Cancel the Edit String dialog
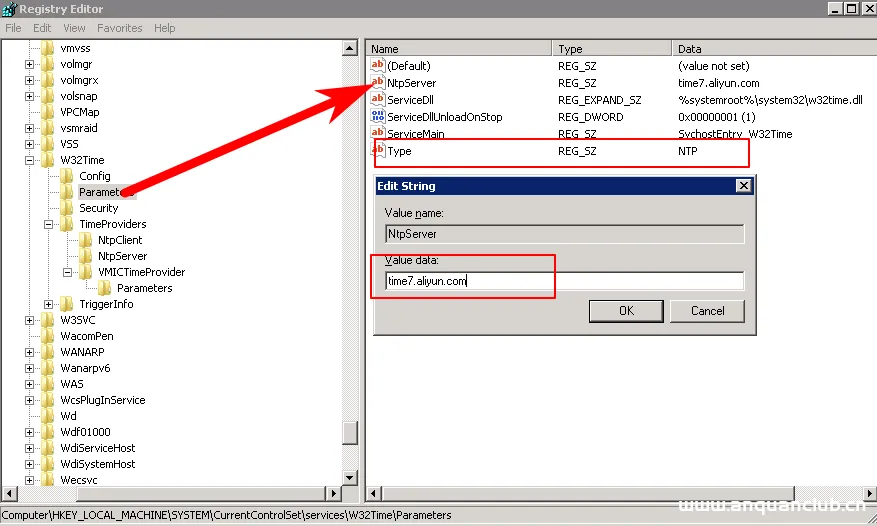The image size is (877, 526). (708, 310)
